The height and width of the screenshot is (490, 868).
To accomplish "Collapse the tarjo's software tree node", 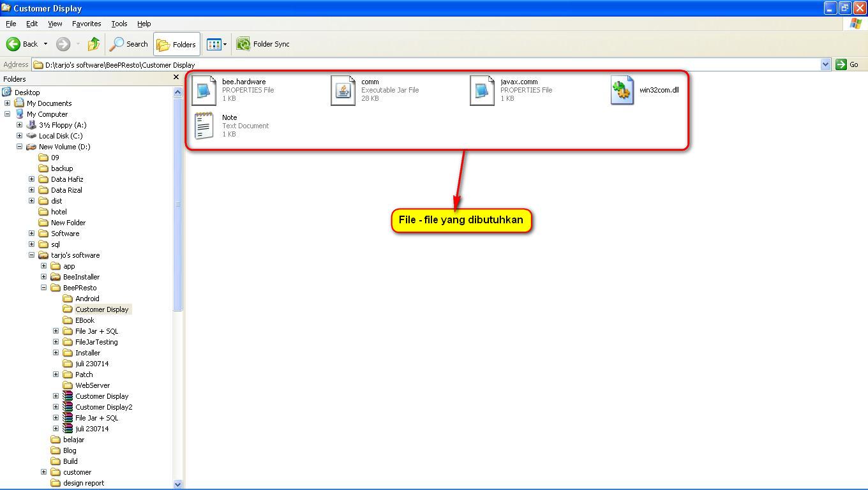I will (x=31, y=255).
